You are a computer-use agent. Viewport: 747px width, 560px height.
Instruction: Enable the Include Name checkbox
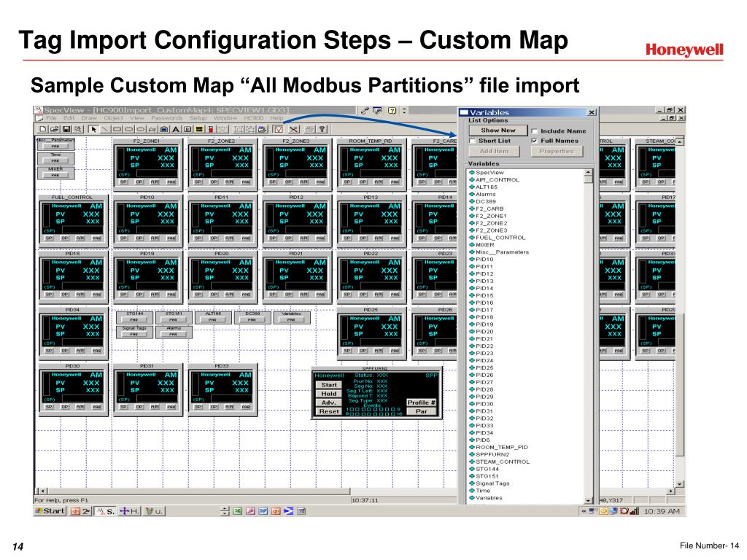(534, 131)
